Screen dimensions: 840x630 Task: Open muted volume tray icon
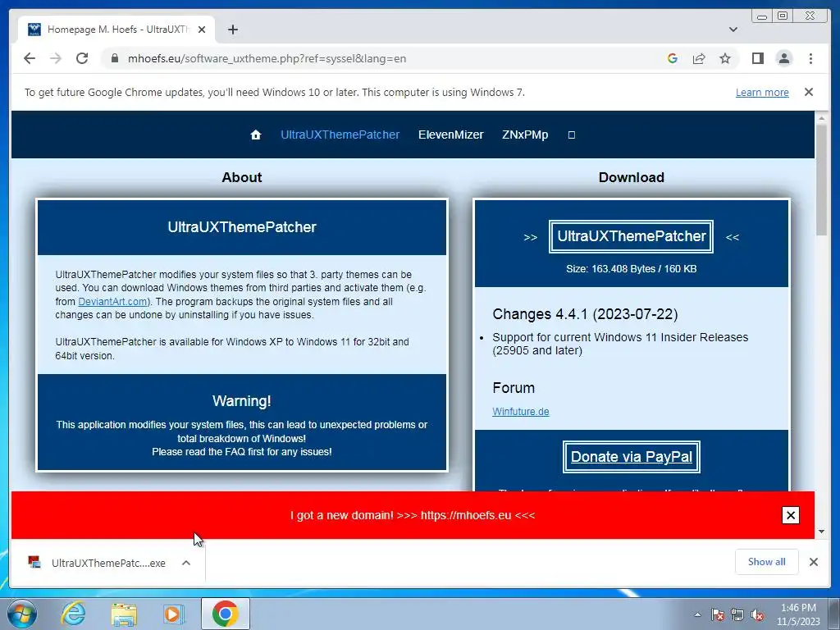click(x=757, y=614)
